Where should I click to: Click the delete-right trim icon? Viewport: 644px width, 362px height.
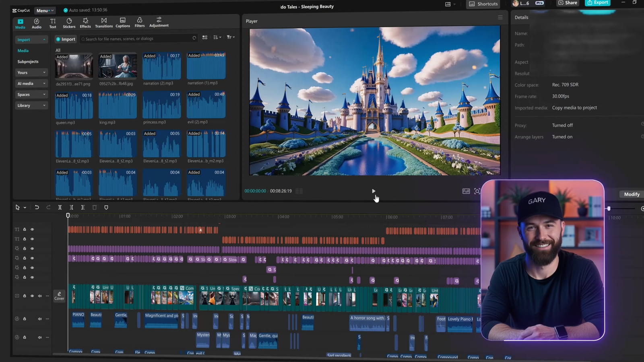[x=83, y=207]
